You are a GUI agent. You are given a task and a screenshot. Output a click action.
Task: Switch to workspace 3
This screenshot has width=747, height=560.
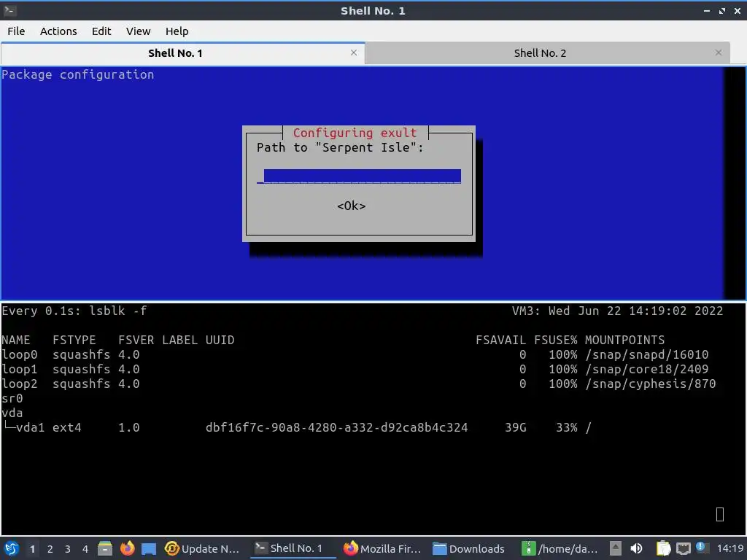pyautogui.click(x=68, y=549)
